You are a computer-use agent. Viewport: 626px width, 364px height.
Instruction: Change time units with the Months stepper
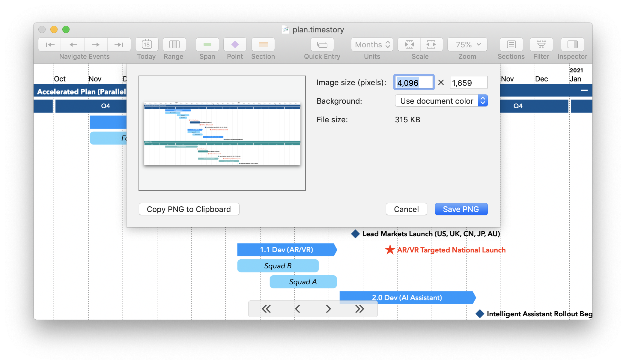388,44
